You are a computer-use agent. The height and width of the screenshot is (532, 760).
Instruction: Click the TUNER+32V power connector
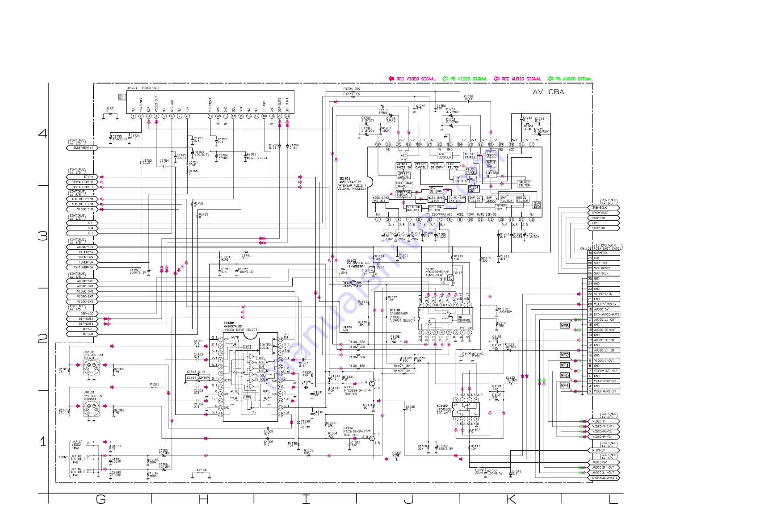tap(83, 257)
